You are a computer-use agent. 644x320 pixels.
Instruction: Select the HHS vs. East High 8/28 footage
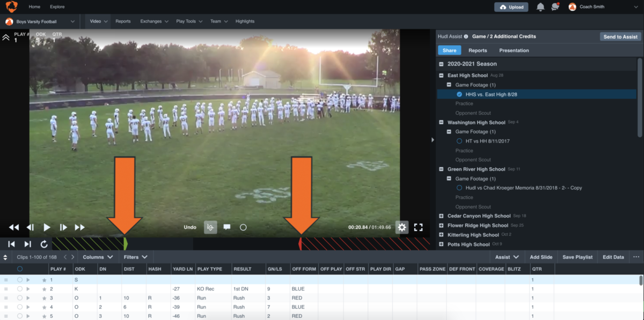pyautogui.click(x=492, y=94)
